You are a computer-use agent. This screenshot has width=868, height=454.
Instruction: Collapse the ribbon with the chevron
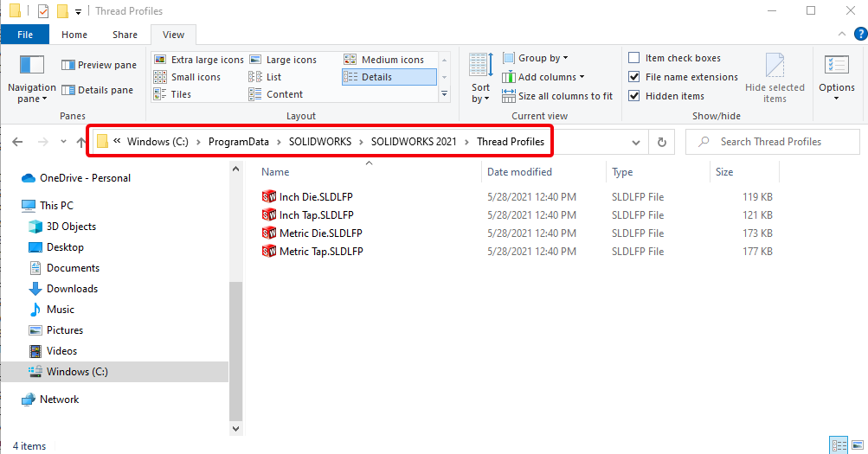tap(842, 35)
